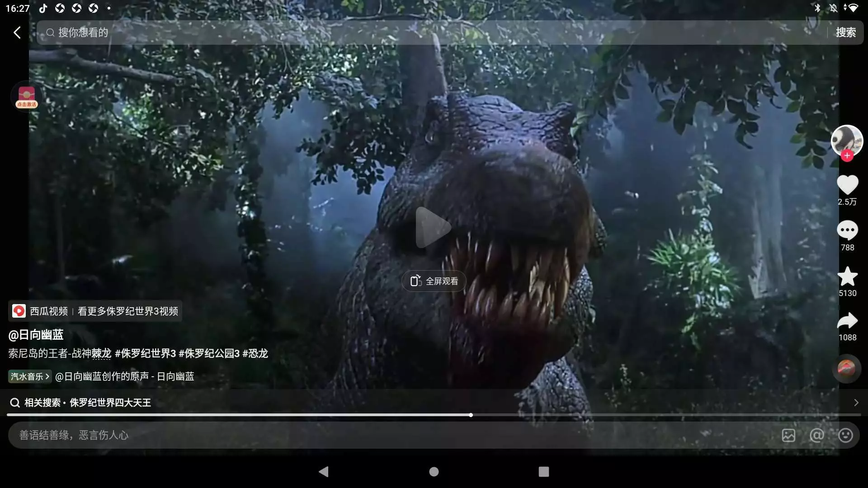Image resolution: width=868 pixels, height=488 pixels.
Task: Tap the spinning music disc icon
Action: click(x=846, y=369)
